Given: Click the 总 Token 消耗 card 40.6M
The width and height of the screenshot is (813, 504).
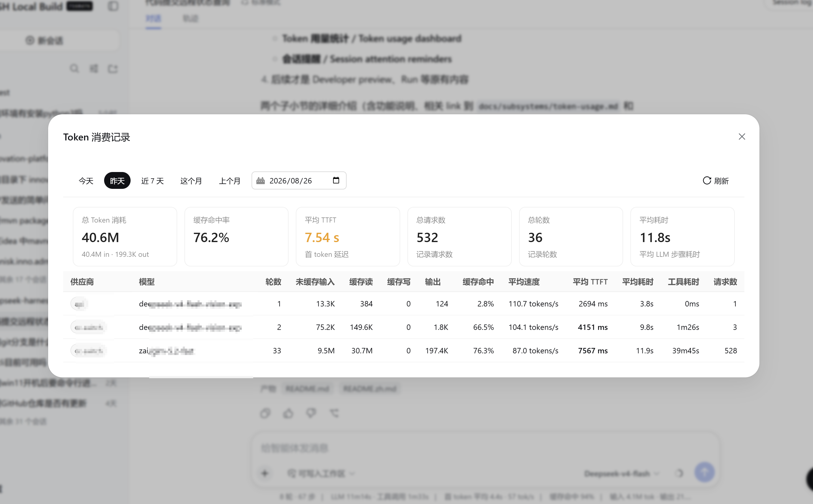Looking at the screenshot, I should pos(125,237).
